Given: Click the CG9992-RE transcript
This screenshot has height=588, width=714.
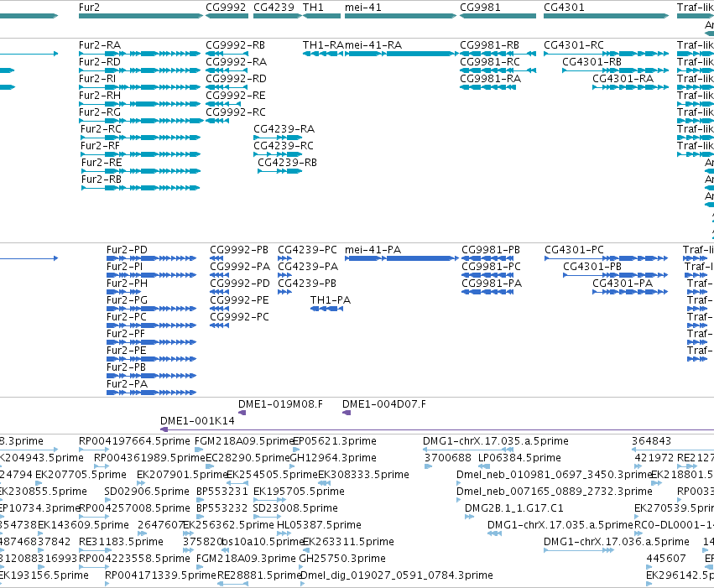Looking at the screenshot, I should click(223, 104).
